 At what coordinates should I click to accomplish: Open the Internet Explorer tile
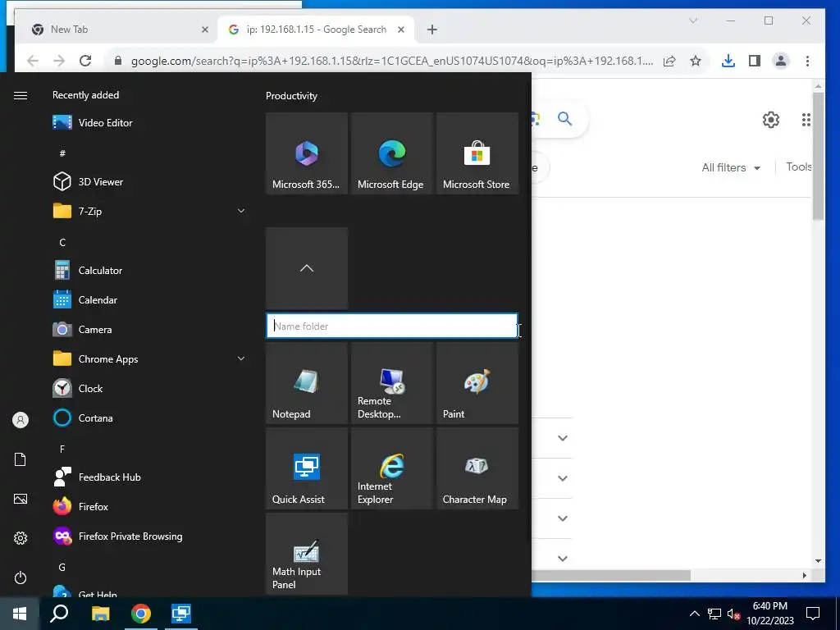[x=392, y=468]
